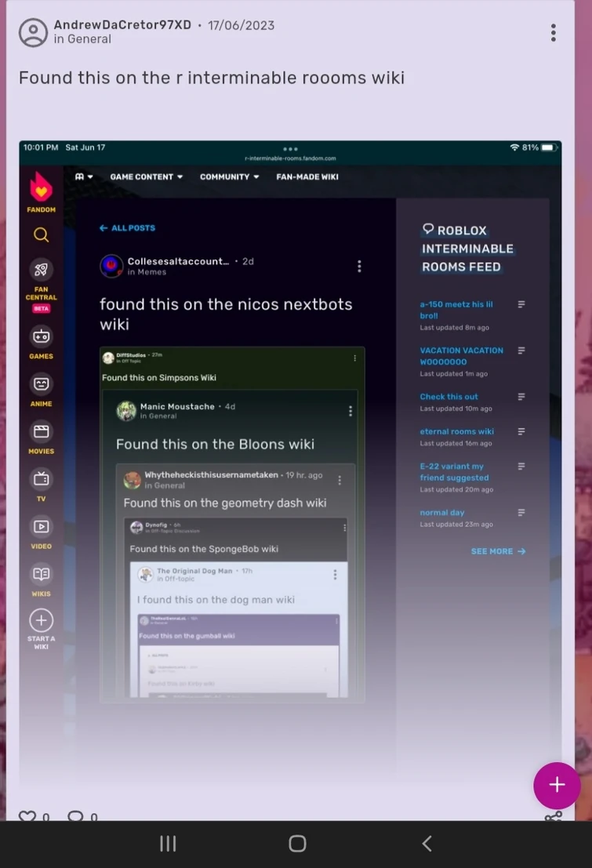Click 'Found this on the geometry dash wiki'
The width and height of the screenshot is (592, 868).
(x=225, y=503)
